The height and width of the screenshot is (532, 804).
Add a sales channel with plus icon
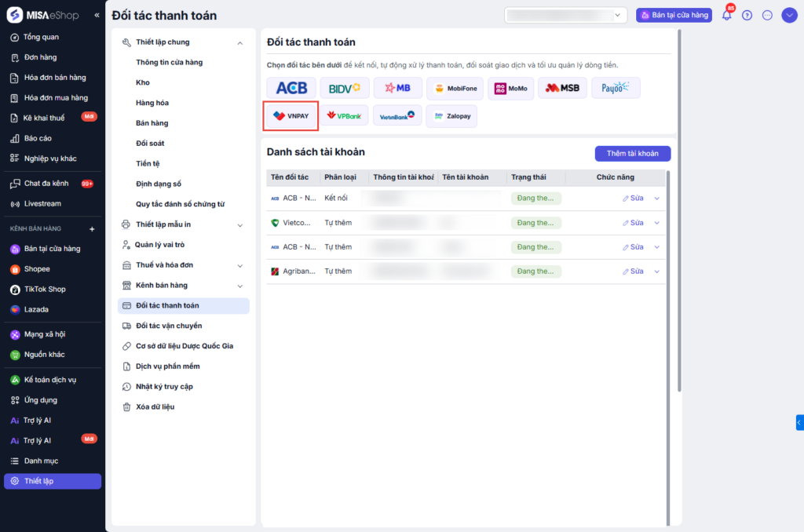92,229
